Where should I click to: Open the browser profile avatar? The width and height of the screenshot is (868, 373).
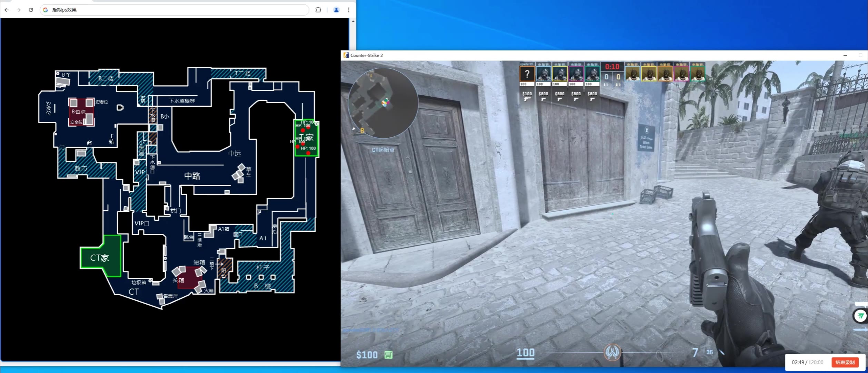[x=336, y=10]
